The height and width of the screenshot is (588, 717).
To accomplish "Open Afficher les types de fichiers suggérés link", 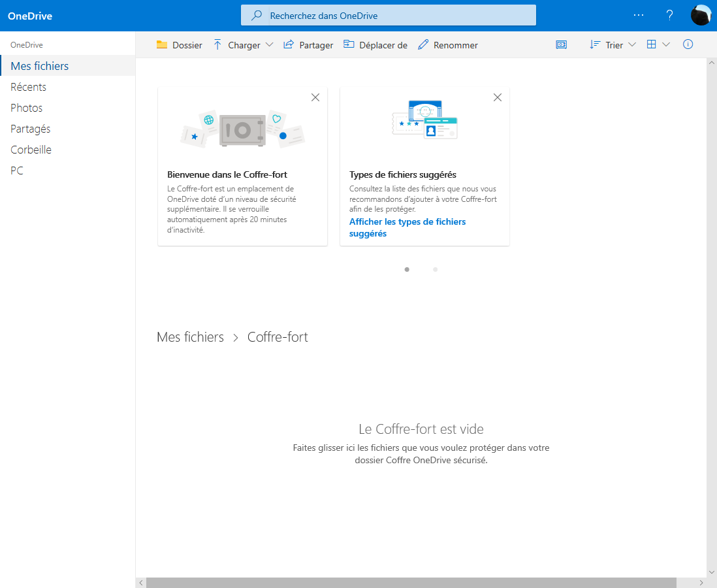I will (x=407, y=227).
